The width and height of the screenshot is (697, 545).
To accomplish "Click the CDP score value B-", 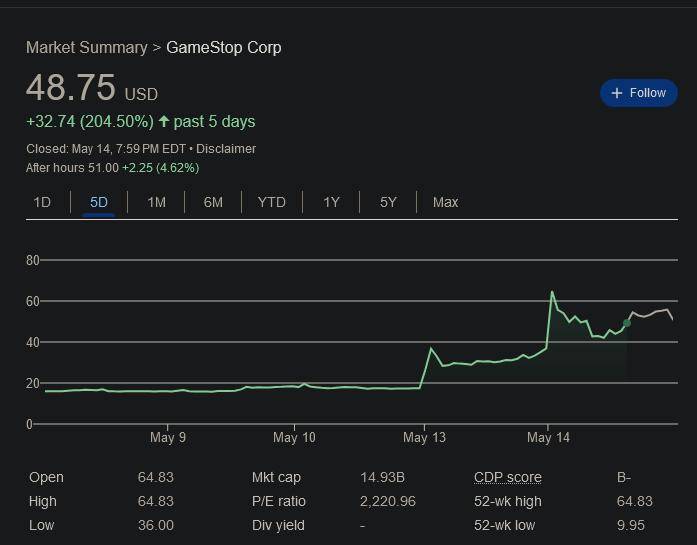I will click(624, 477).
